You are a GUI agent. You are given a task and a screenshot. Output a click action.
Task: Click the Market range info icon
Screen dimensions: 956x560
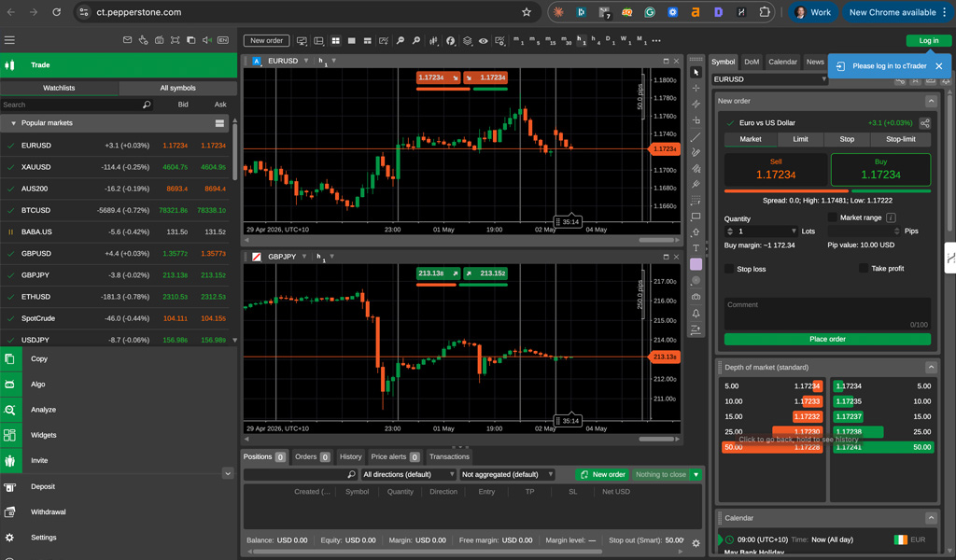(891, 217)
